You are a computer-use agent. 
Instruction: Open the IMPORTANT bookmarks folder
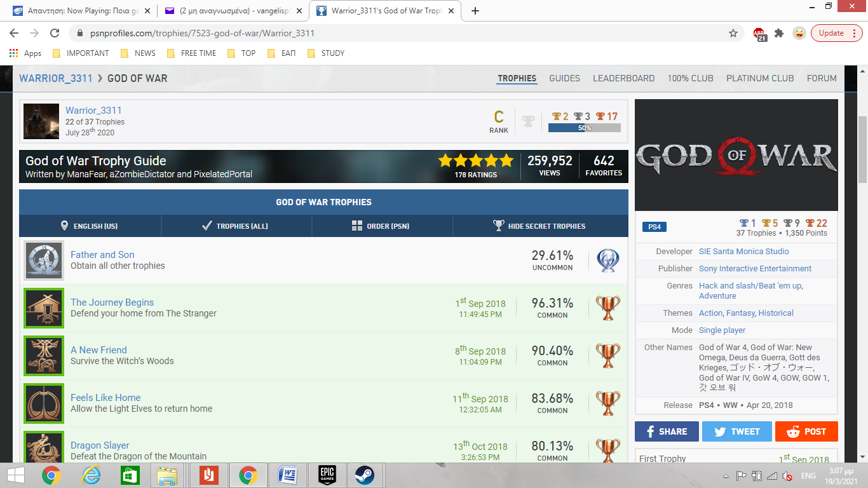tap(81, 53)
